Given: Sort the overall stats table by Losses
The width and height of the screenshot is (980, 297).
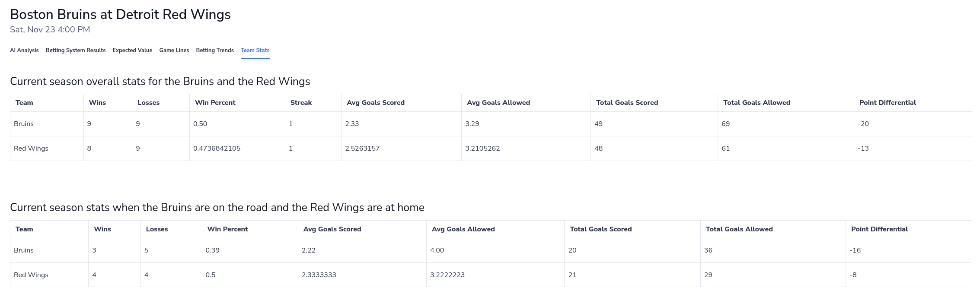Looking at the screenshot, I should [149, 103].
